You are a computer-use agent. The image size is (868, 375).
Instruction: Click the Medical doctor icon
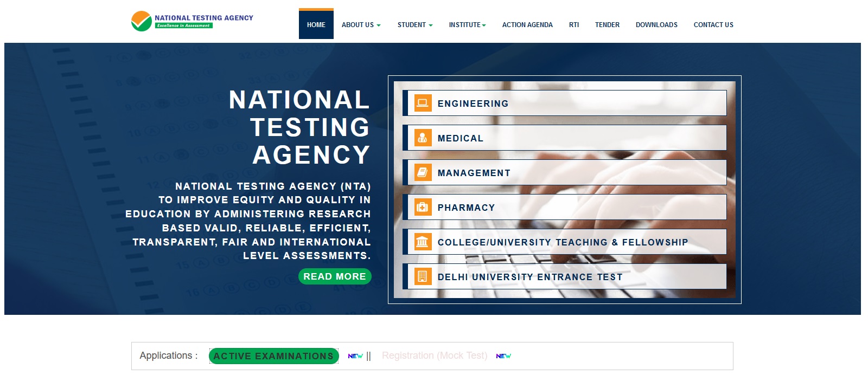pyautogui.click(x=423, y=138)
